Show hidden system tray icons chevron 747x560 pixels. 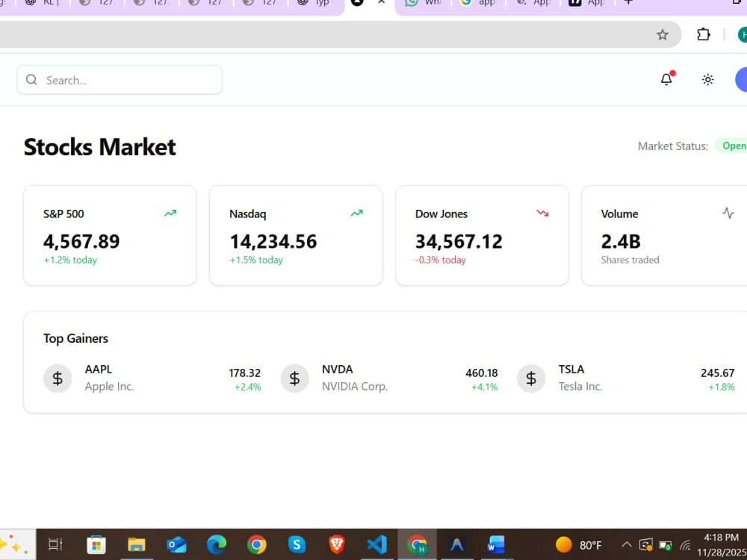[x=627, y=544]
